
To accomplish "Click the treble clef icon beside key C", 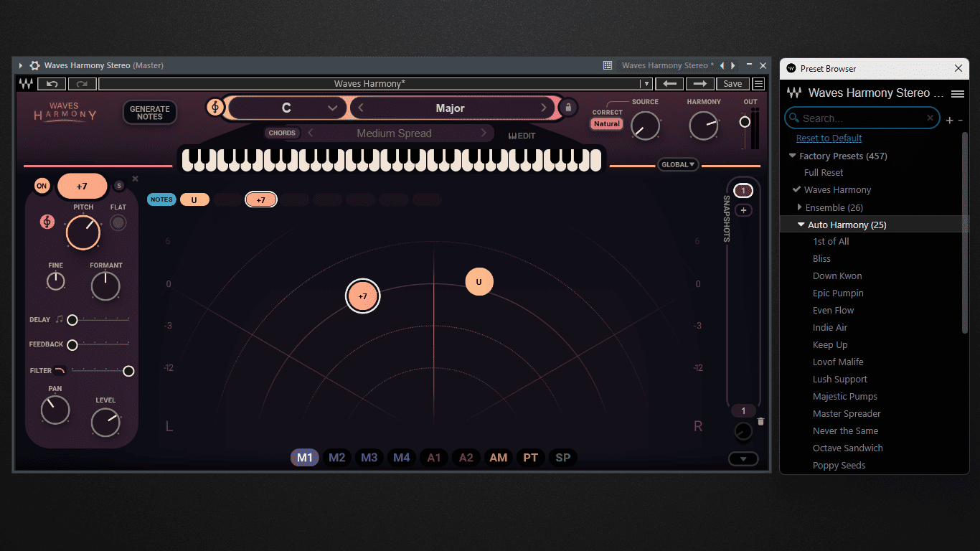I will 215,108.
